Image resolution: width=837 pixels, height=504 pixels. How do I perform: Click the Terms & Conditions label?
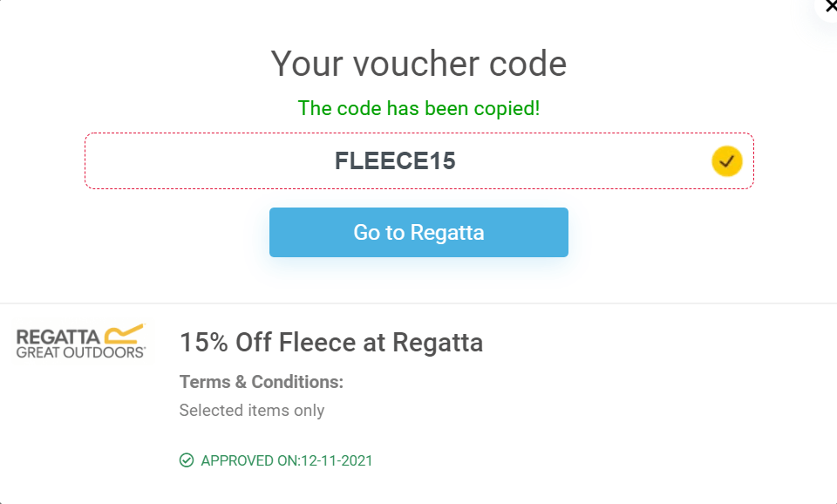pyautogui.click(x=261, y=382)
